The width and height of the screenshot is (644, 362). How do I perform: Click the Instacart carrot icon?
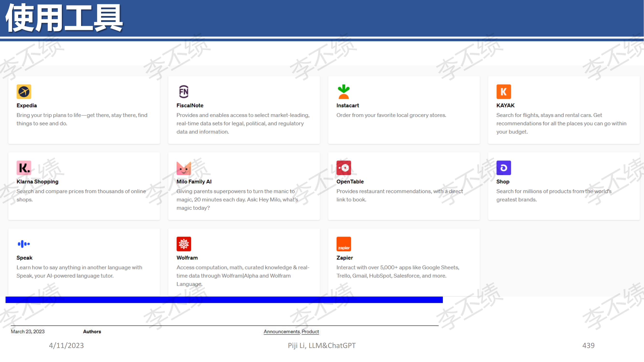[344, 91]
